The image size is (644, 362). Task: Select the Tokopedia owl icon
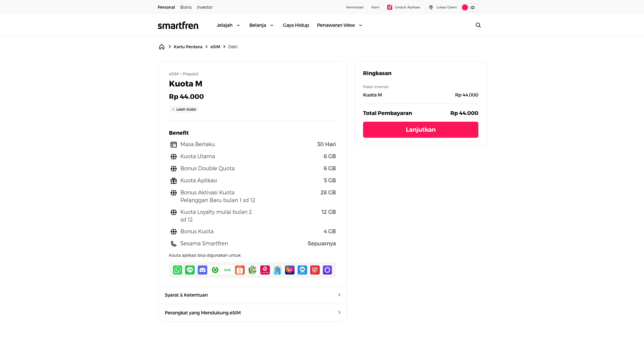(x=252, y=270)
